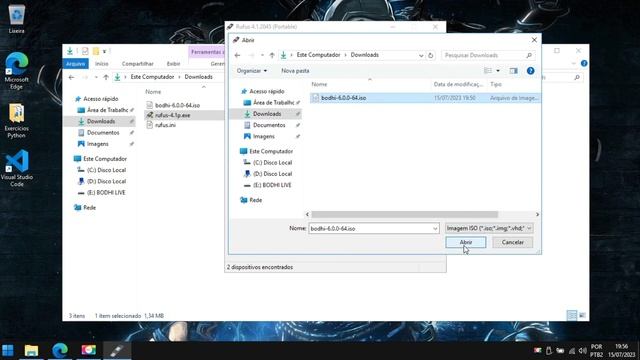Click the File Explorer blue help icon
Screen dimensions: 640x360
pos(584,64)
